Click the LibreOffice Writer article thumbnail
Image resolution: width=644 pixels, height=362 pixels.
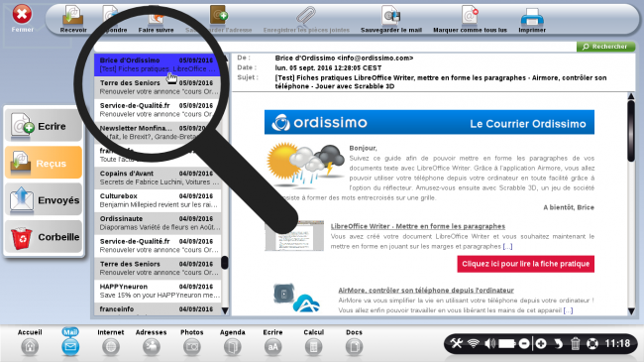[294, 236]
